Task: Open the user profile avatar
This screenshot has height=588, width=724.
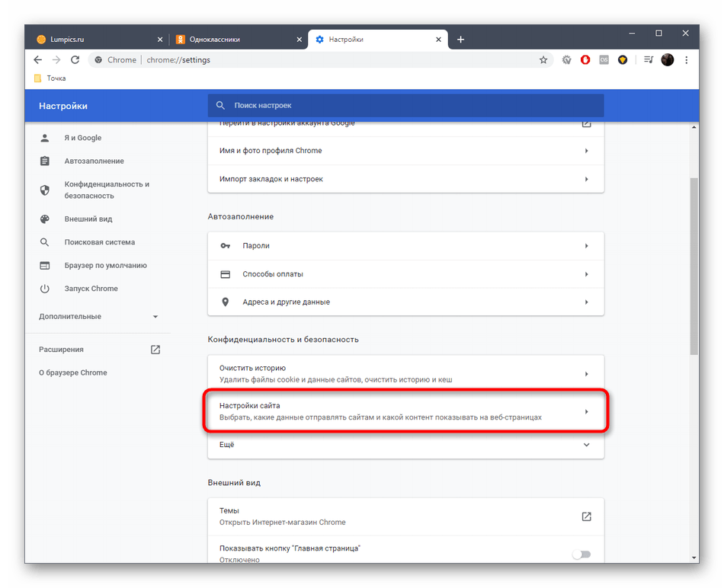Action: (668, 60)
